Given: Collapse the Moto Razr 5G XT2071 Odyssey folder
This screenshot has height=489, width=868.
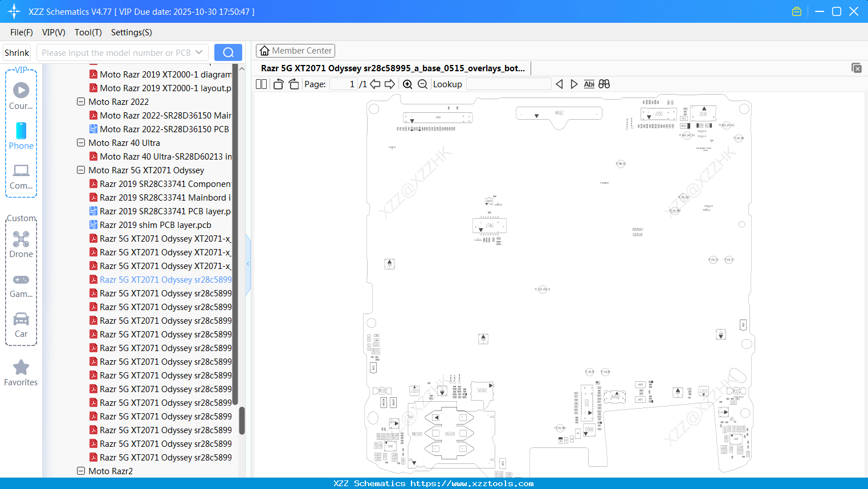Looking at the screenshot, I should 81,170.
